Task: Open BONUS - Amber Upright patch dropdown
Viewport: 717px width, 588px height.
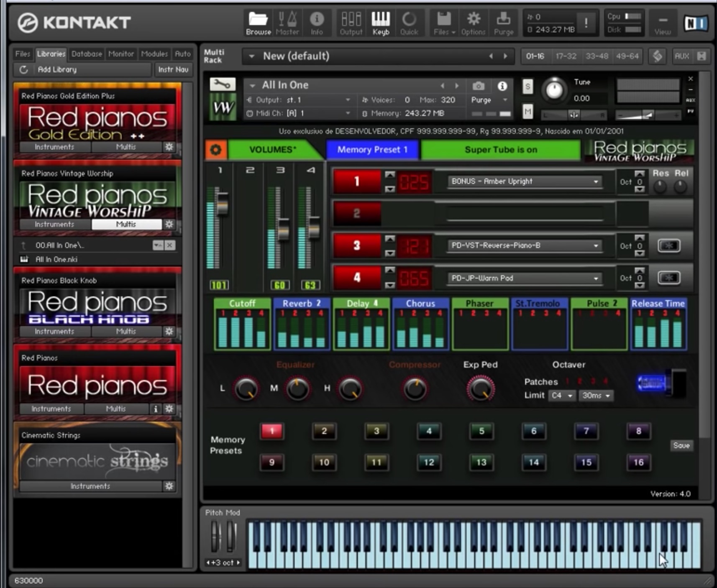Action: 525,182
